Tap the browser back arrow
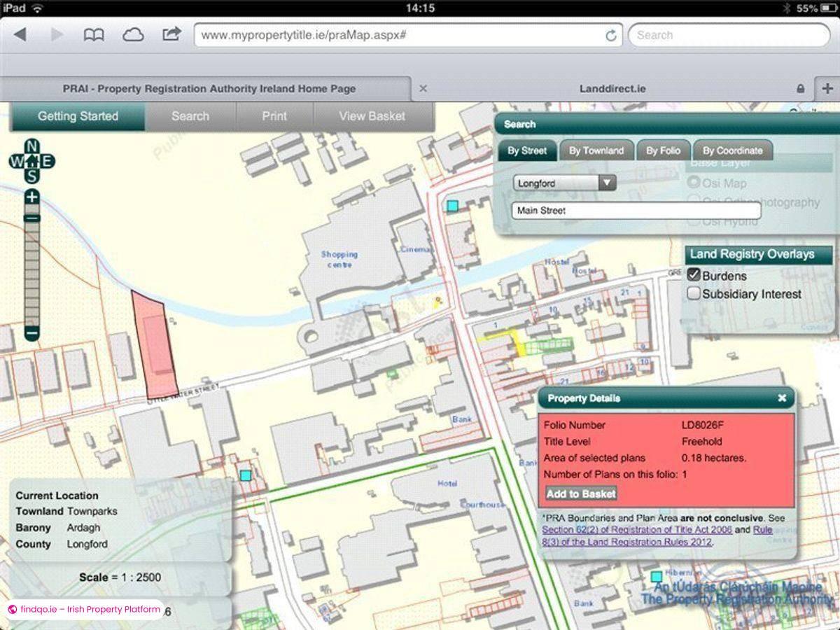 tap(20, 34)
